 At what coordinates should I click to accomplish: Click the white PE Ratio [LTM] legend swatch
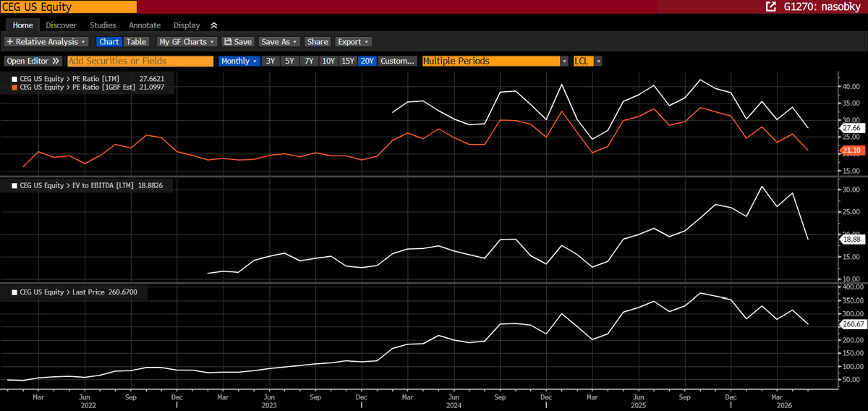(15, 77)
